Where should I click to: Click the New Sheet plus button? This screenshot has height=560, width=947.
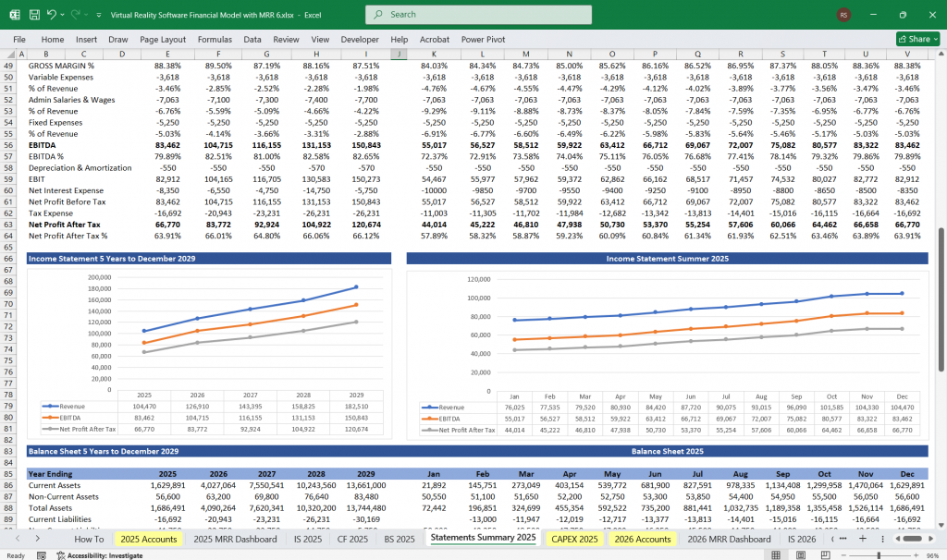861,539
